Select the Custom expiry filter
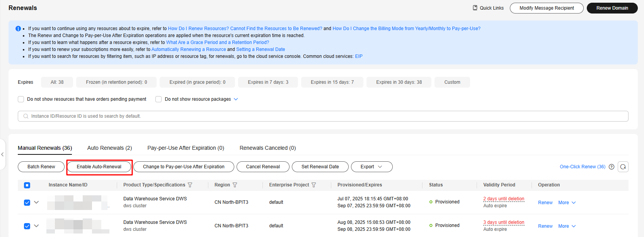 452,82
